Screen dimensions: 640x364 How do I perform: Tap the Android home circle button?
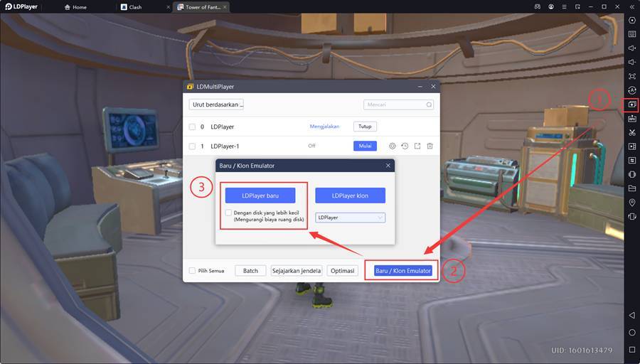(632, 333)
